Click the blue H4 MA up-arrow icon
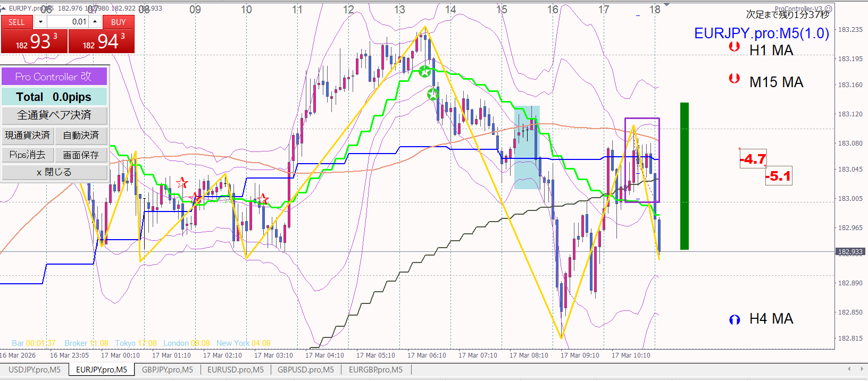This screenshot has width=868, height=381. click(x=734, y=319)
